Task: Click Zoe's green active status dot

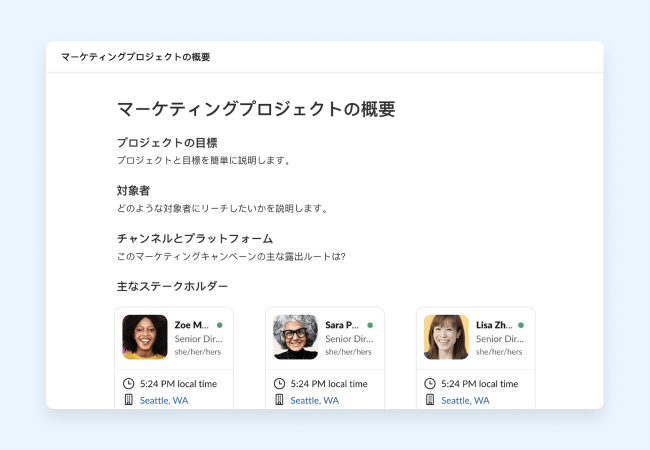Action: coord(219,325)
